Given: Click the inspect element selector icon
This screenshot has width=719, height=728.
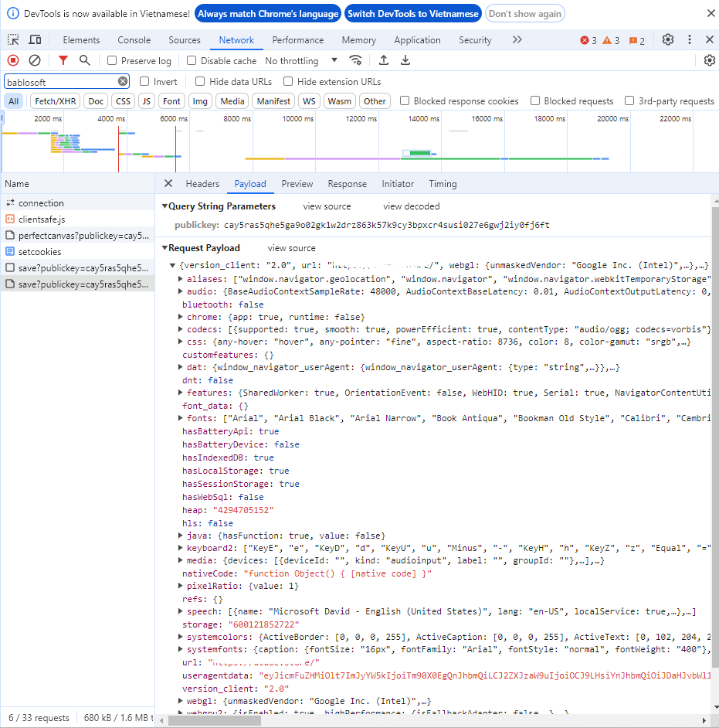Looking at the screenshot, I should (x=13, y=40).
